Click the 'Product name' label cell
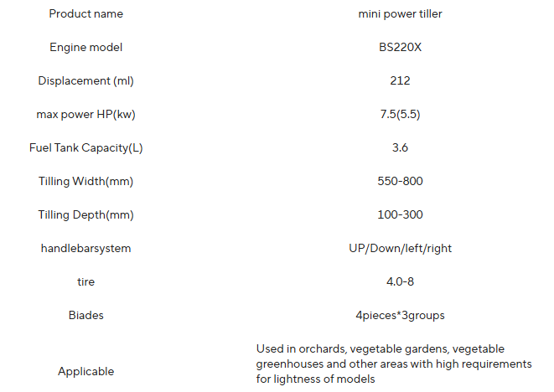 pos(85,14)
